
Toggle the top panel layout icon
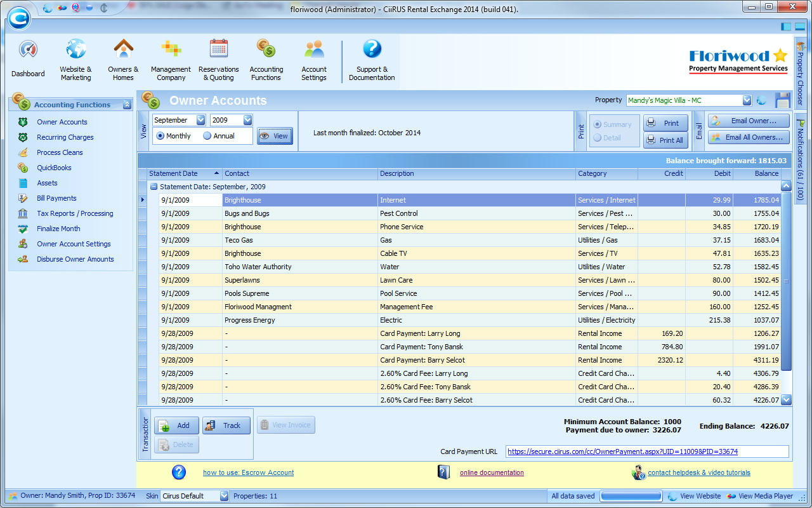(799, 27)
